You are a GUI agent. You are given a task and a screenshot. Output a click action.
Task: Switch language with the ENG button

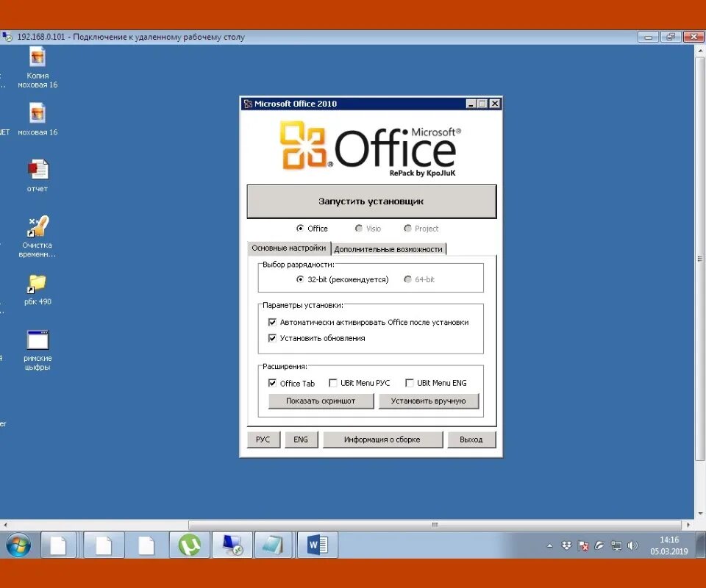pos(301,440)
